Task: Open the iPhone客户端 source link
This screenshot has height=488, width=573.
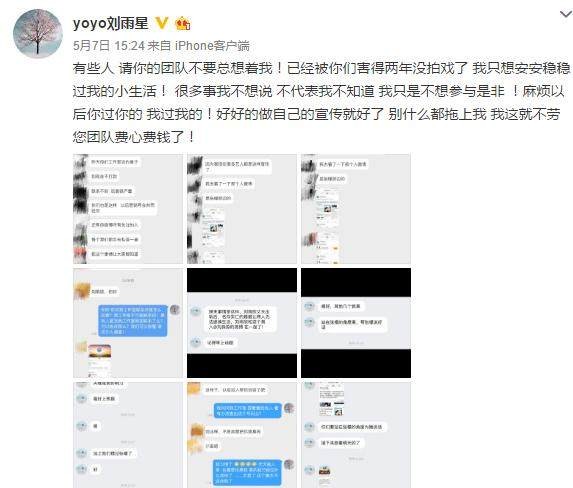Action: coord(212,46)
